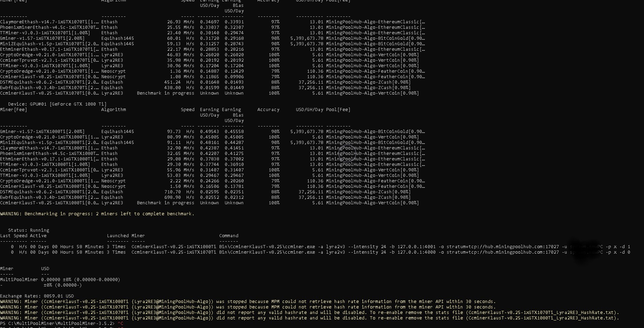Select the Gminer-v1.57-1xGTX1080Ti miner row
Viewport: 644px width, 328px height.
pyautogui.click(x=42, y=131)
